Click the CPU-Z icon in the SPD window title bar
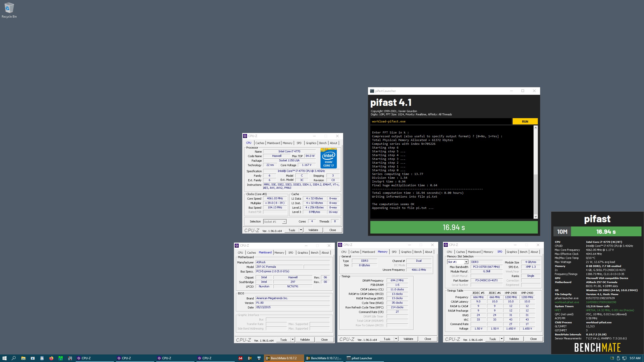644x362 pixels. click(x=446, y=245)
